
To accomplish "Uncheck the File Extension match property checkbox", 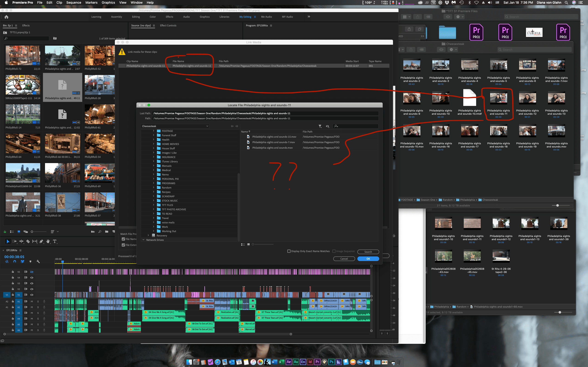I will 123,245.
